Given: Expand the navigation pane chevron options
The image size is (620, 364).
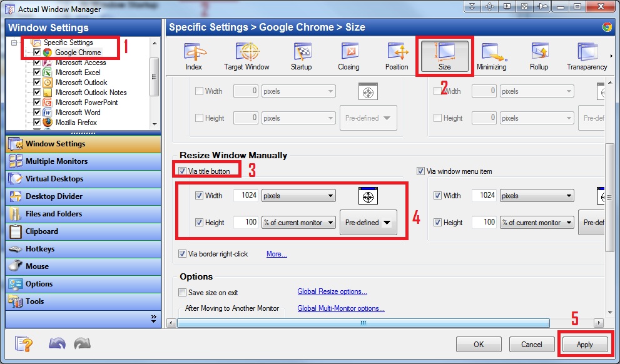Looking at the screenshot, I should click(x=153, y=318).
